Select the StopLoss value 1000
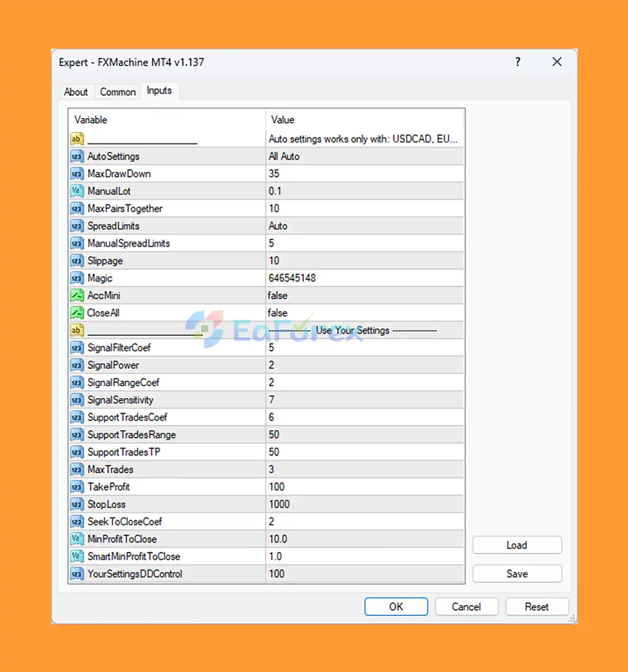Image resolution: width=628 pixels, height=672 pixels. point(365,504)
